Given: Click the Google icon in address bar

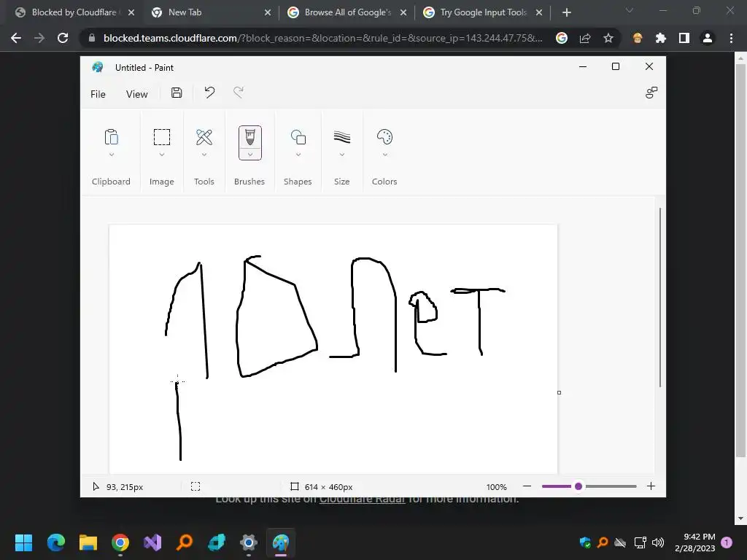Looking at the screenshot, I should point(562,38).
